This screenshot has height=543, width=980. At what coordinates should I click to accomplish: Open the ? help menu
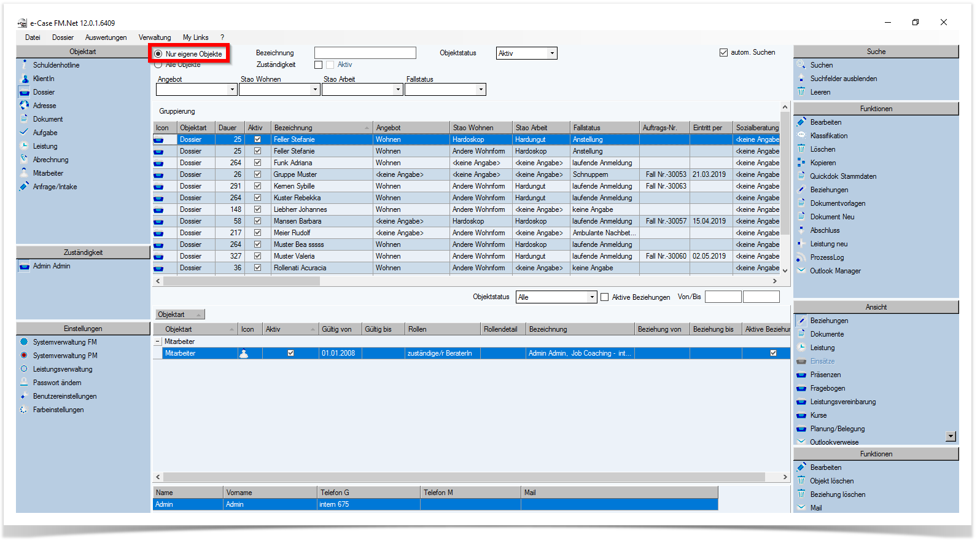(222, 37)
